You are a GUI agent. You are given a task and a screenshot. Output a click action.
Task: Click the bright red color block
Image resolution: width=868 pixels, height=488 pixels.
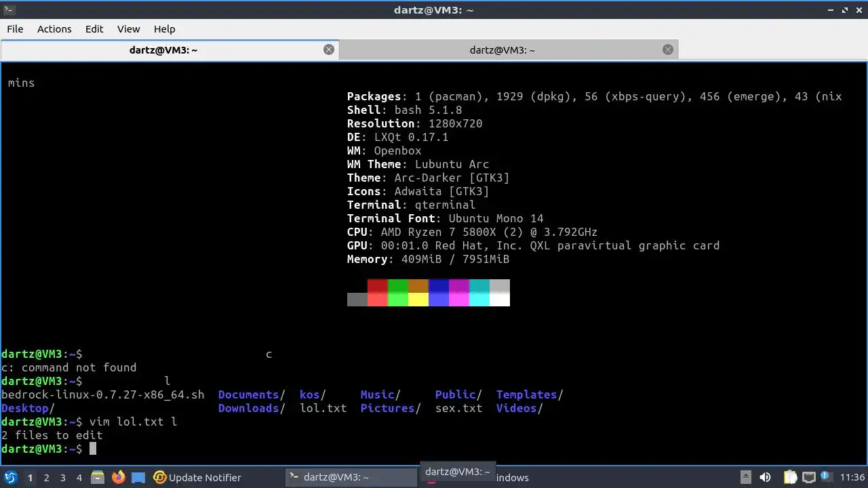coord(378,300)
